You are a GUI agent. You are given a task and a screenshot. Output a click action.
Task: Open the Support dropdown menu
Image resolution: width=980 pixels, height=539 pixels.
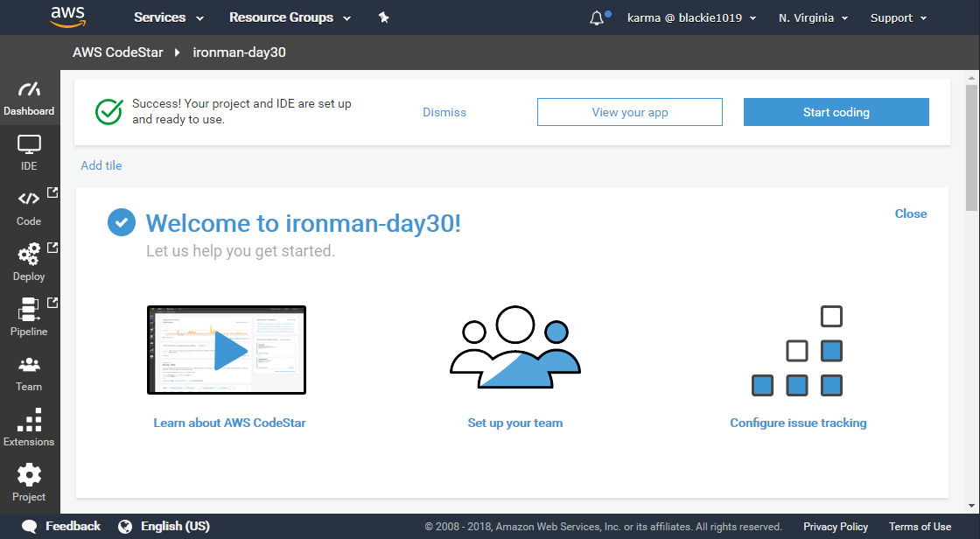(x=899, y=17)
